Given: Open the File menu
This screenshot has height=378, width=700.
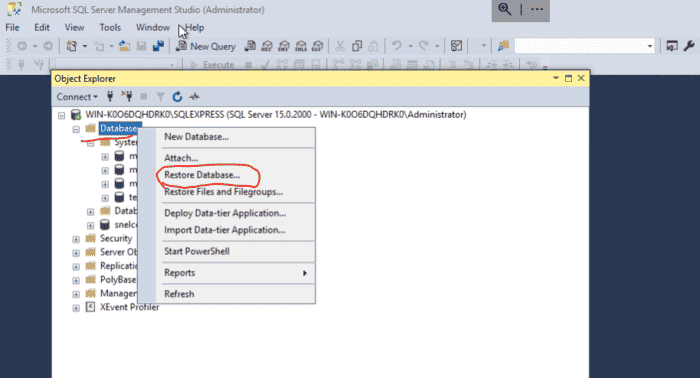Looking at the screenshot, I should 12,27.
